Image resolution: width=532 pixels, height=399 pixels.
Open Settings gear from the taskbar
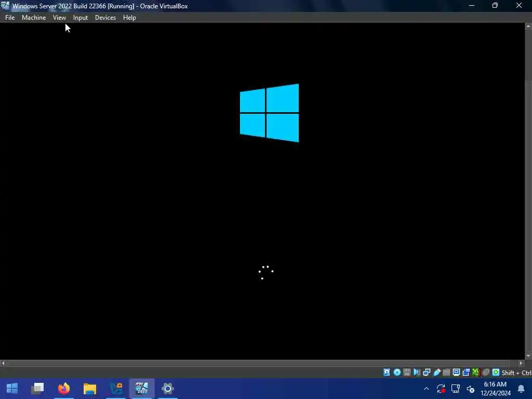pos(168,388)
